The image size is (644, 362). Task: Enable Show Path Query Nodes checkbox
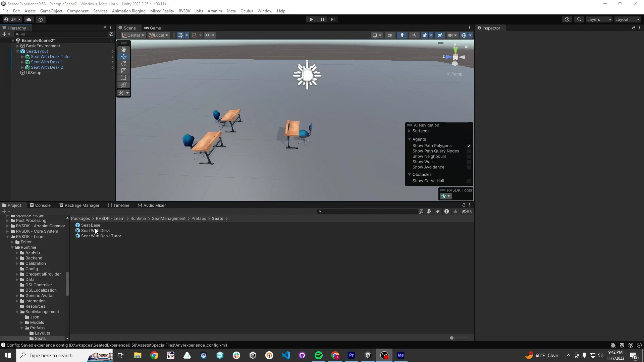click(x=469, y=151)
